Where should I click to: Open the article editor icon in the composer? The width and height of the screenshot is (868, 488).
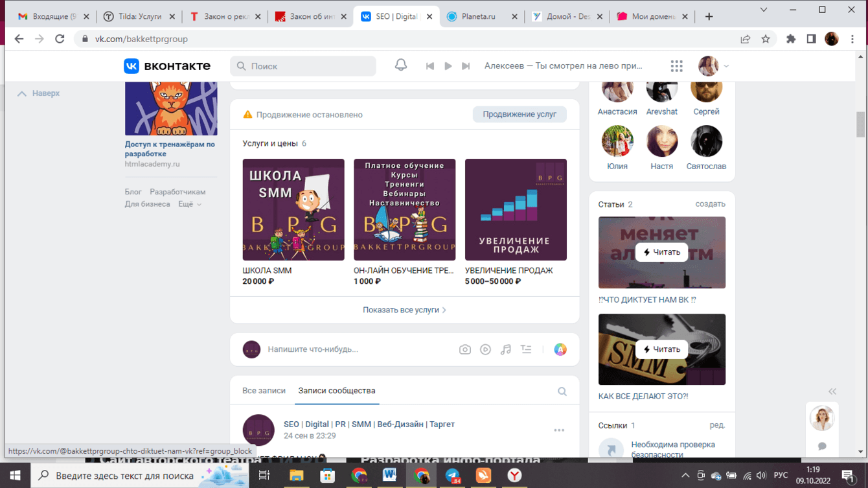pyautogui.click(x=526, y=349)
